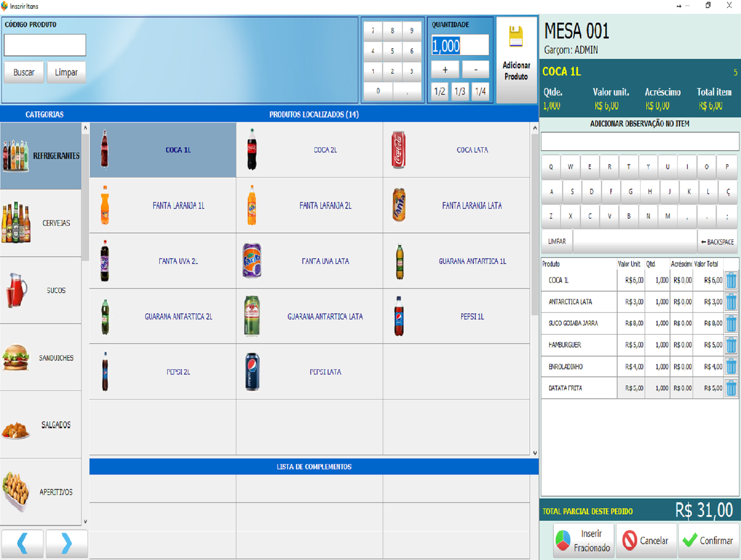
Task: Set quantity fraction to 1/2
Action: [x=439, y=91]
